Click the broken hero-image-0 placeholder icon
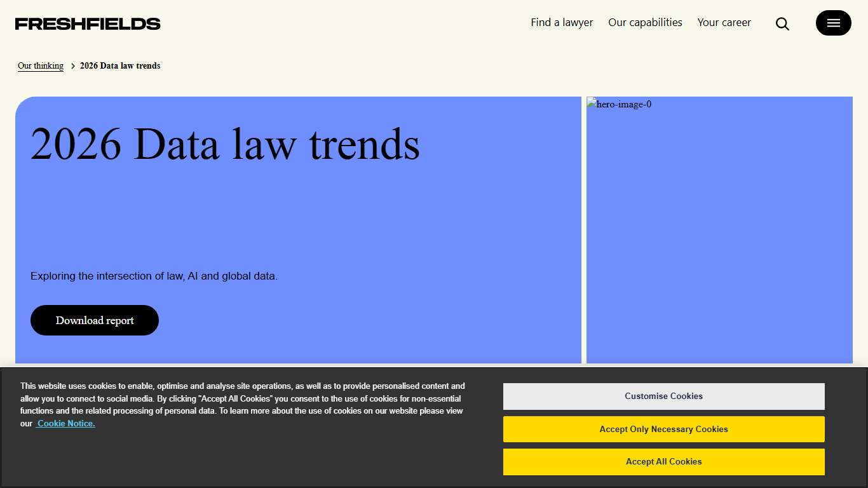 (x=592, y=104)
